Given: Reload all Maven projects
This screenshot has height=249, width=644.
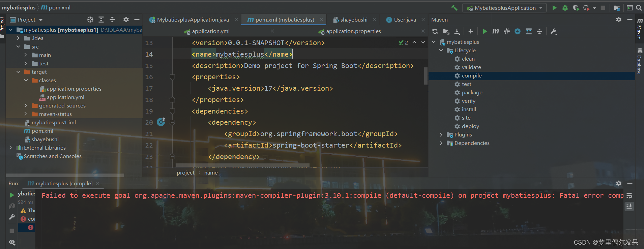Looking at the screenshot, I should coord(435,31).
